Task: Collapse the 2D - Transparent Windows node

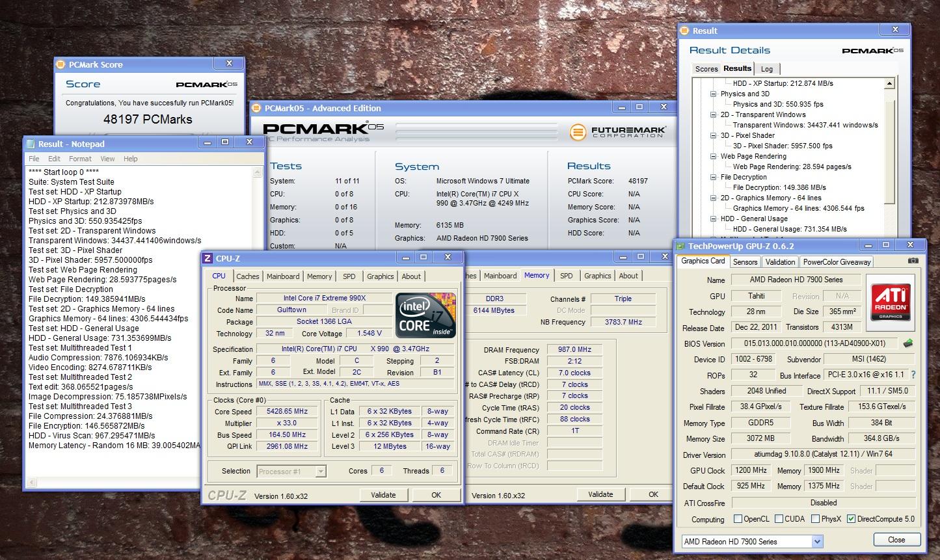Action: click(x=714, y=114)
